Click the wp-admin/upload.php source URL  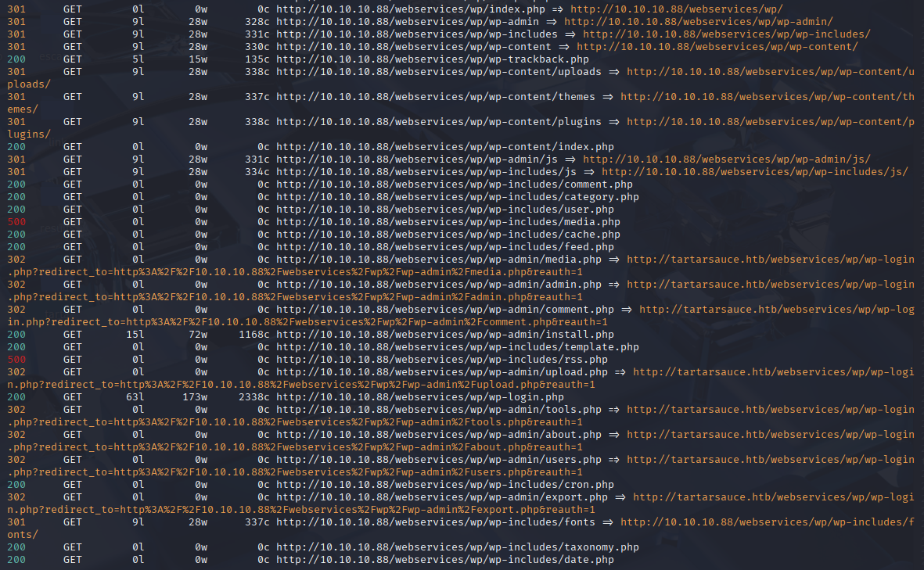pyautogui.click(x=442, y=372)
